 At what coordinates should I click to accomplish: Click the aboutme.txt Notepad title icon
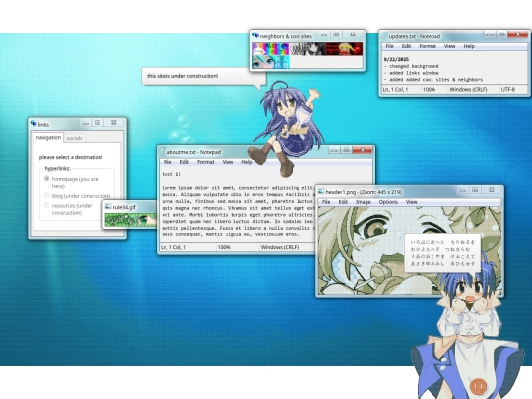[x=164, y=152]
